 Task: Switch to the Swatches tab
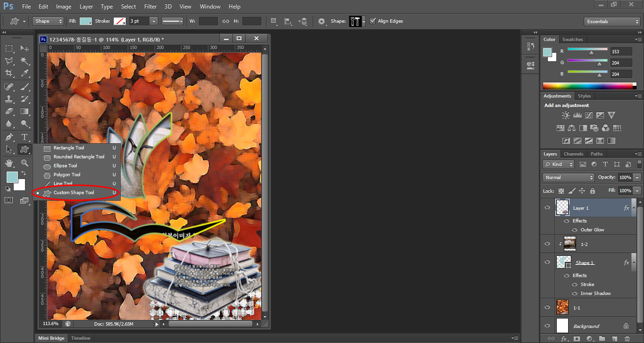point(572,40)
